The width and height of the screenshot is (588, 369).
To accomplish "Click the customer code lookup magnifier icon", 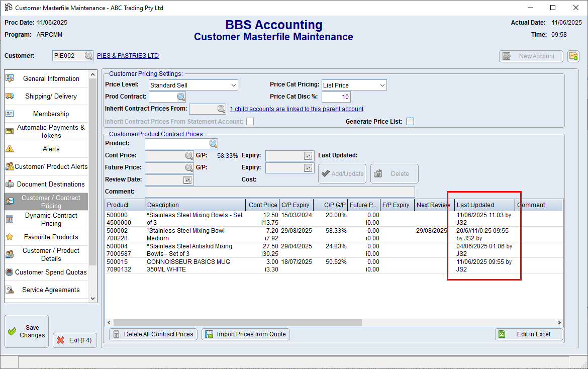I will point(88,56).
